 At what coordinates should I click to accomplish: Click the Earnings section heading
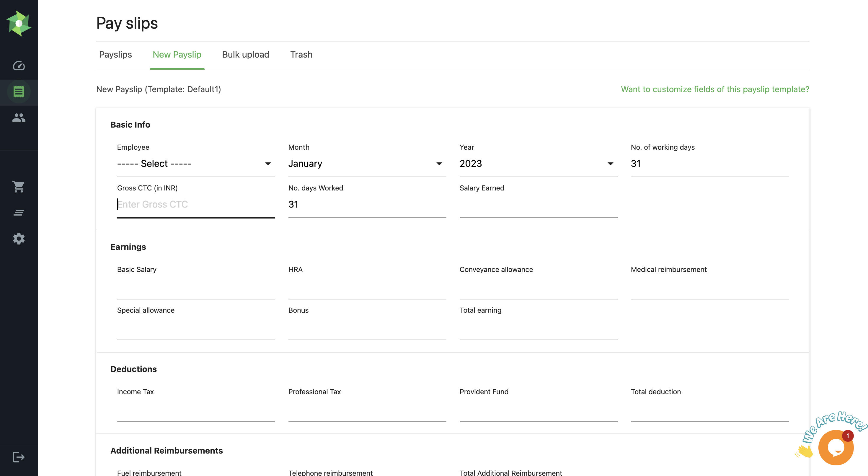tap(128, 247)
